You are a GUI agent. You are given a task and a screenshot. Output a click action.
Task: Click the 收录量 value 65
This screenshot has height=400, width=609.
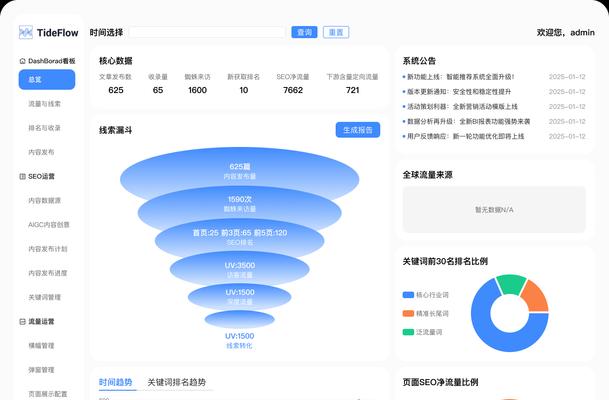(158, 90)
